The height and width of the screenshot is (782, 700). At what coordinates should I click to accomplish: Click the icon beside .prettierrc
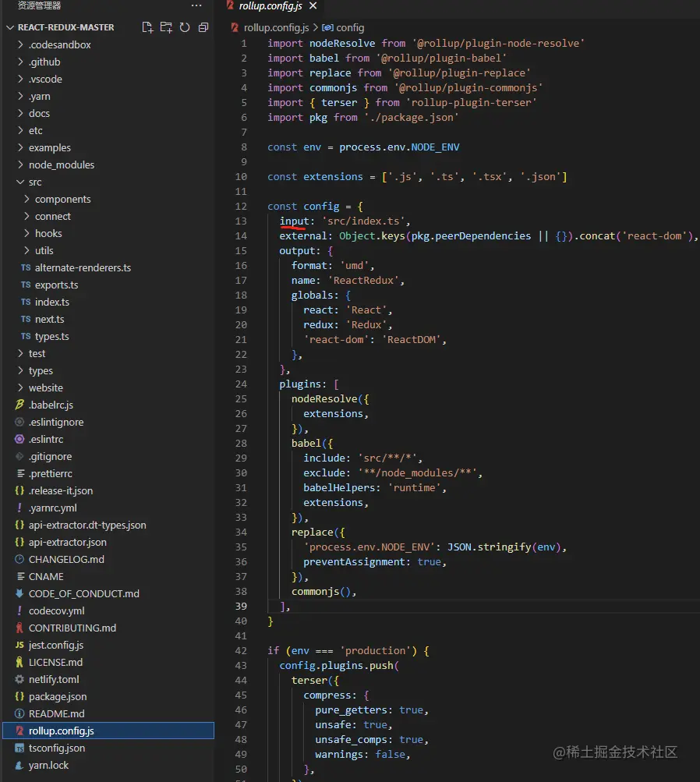[20, 473]
